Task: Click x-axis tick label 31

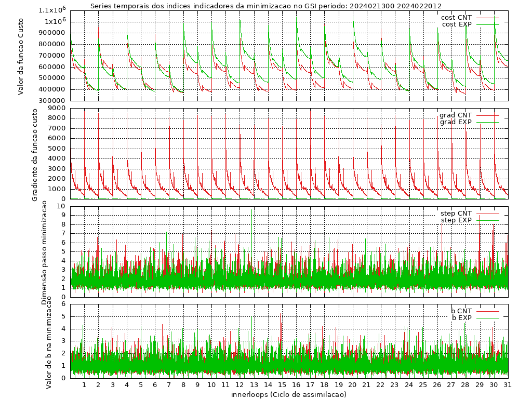Action: click(507, 385)
